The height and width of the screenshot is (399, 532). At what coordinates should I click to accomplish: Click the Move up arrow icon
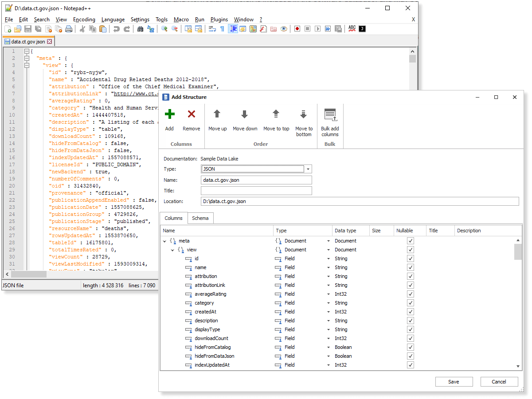pyautogui.click(x=217, y=114)
